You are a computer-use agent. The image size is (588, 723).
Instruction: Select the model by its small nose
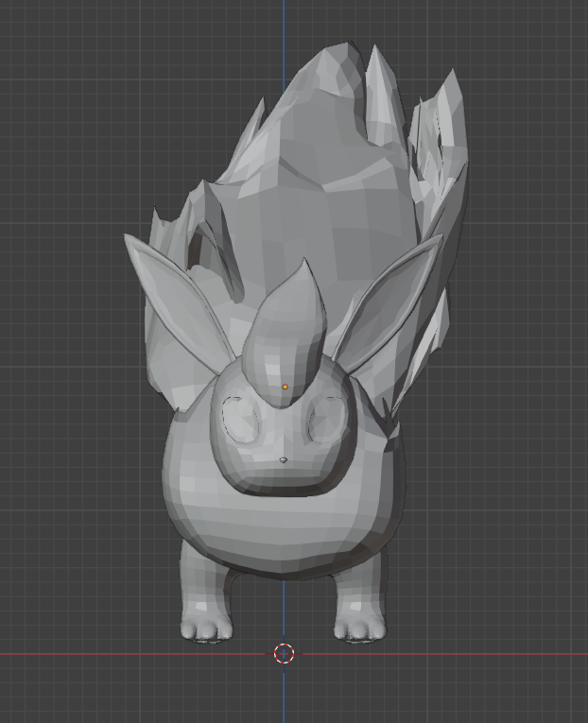tap(284, 459)
